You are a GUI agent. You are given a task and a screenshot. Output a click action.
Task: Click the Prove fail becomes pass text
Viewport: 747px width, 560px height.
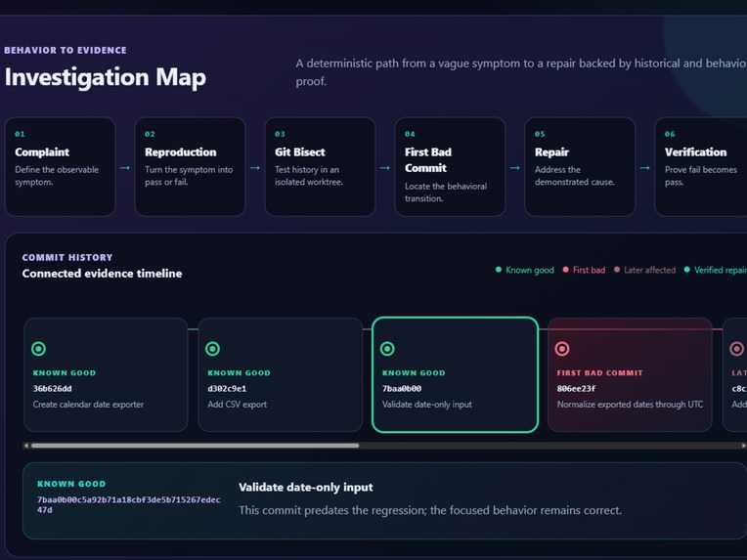701,176
